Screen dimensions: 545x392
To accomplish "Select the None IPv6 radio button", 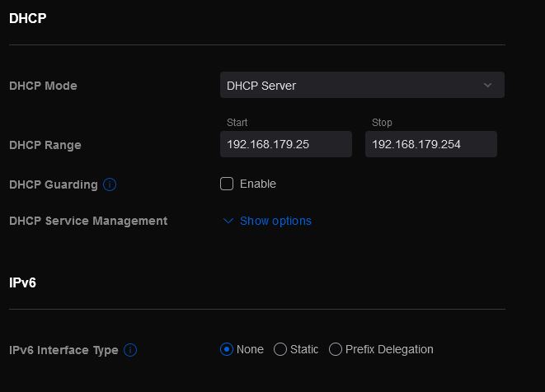I will tap(227, 349).
